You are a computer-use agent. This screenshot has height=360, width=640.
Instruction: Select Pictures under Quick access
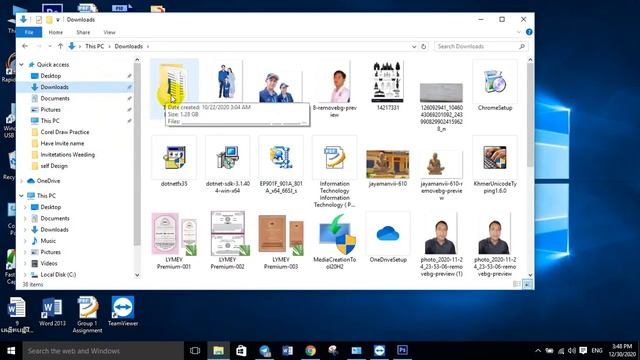[x=51, y=110]
